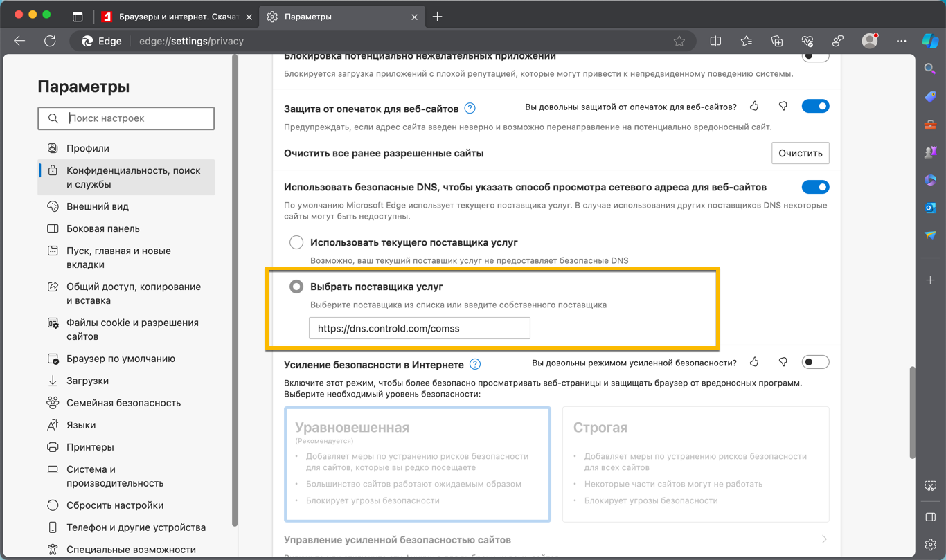This screenshot has height=560, width=946.
Task: Open the Favorites toolbar icon
Action: (746, 42)
